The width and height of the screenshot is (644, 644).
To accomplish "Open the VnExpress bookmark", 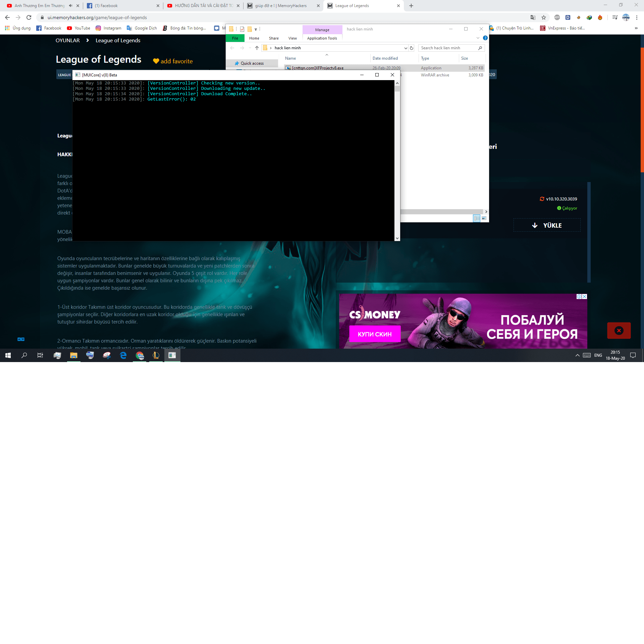I will click(562, 28).
